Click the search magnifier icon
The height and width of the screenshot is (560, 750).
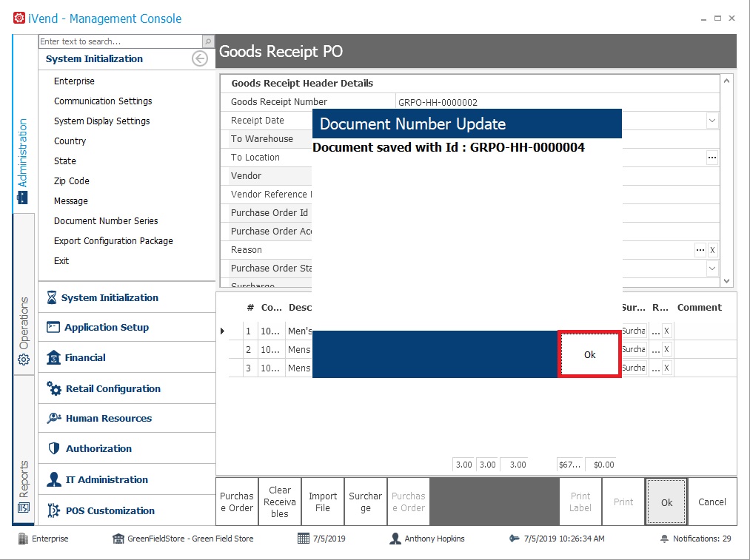(x=208, y=41)
